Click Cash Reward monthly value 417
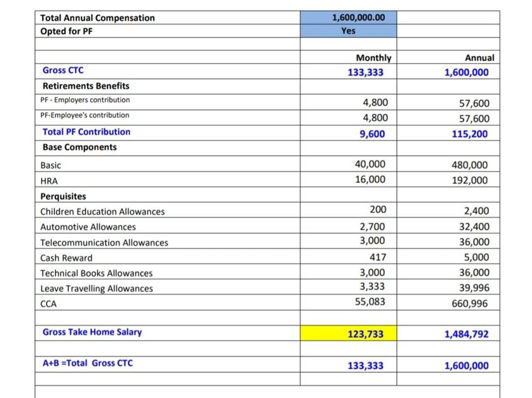 pyautogui.click(x=378, y=257)
